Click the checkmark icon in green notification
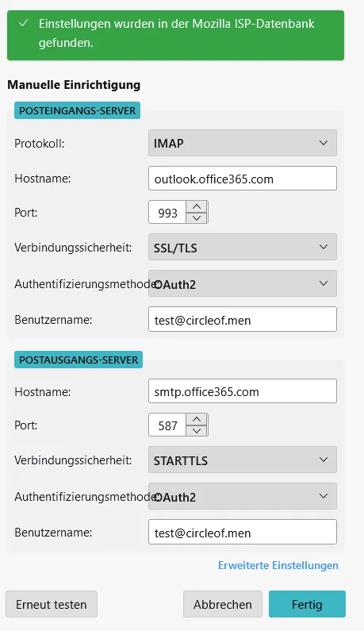The image size is (364, 631). pyautogui.click(x=24, y=23)
